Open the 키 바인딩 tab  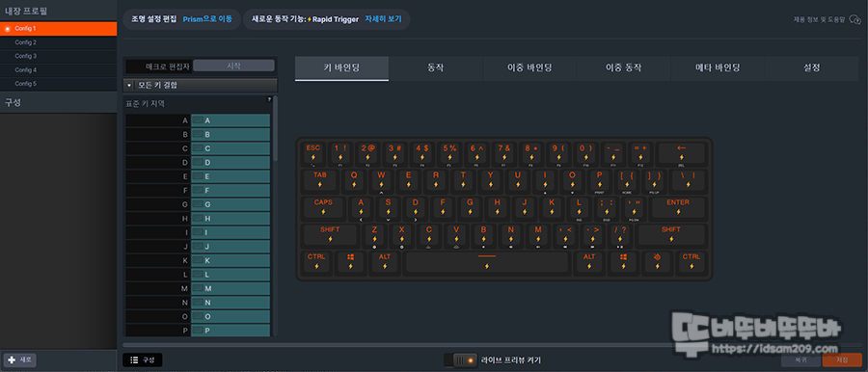pyautogui.click(x=341, y=68)
